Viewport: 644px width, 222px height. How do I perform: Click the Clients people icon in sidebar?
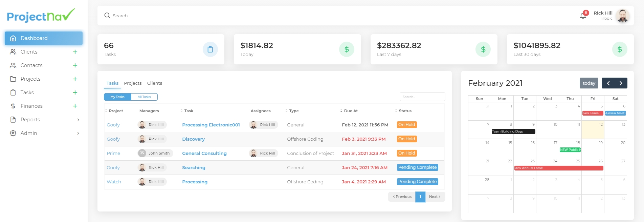pyautogui.click(x=13, y=52)
